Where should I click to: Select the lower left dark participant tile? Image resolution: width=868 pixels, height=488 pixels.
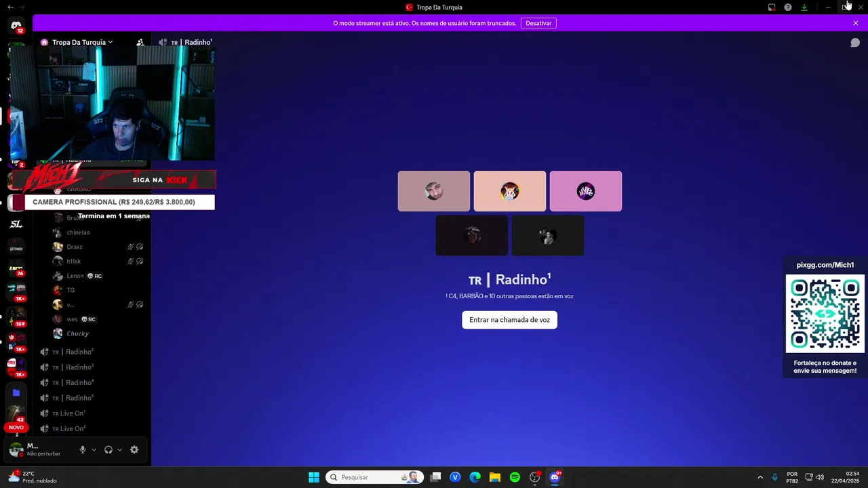[x=472, y=236]
